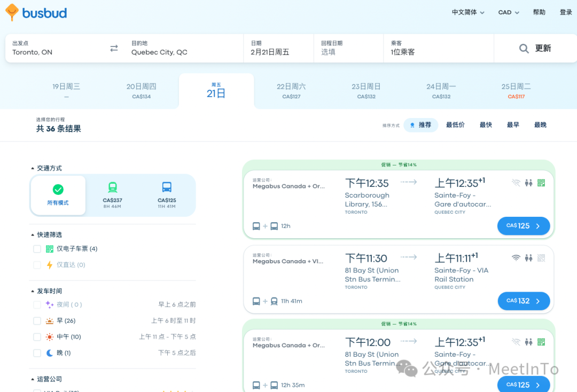Check the 中午 (10) departure checkbox
Screen dimensions: 577x392
click(37, 337)
